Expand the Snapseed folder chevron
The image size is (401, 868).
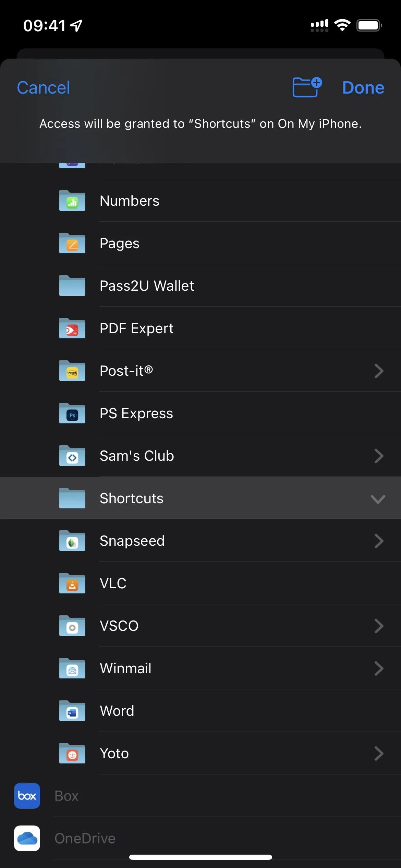[378, 541]
